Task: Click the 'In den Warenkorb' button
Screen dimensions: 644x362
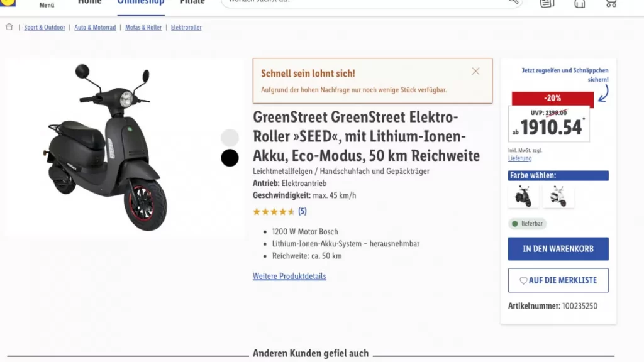Action: pyautogui.click(x=558, y=249)
